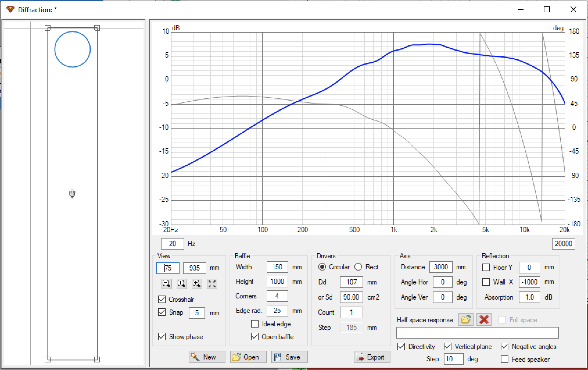Click the Save button
Image resolution: width=588 pixels, height=370 pixels.
pos(289,357)
